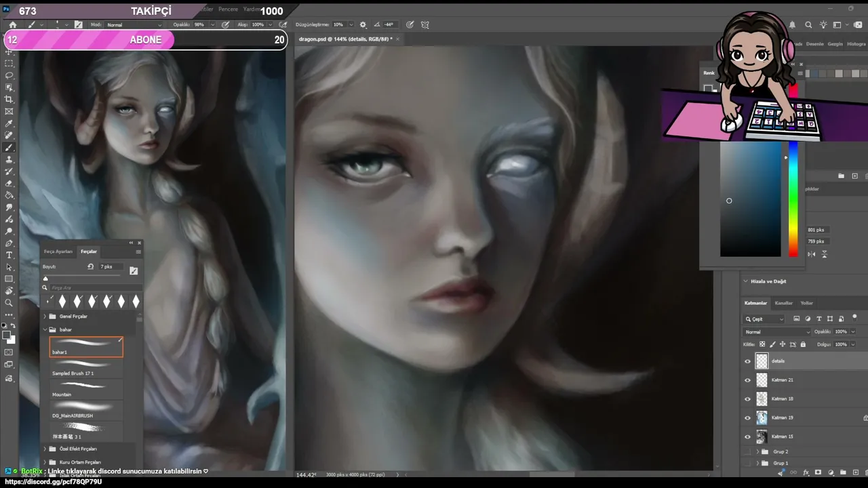Click the Home icon in options bar

coord(12,25)
